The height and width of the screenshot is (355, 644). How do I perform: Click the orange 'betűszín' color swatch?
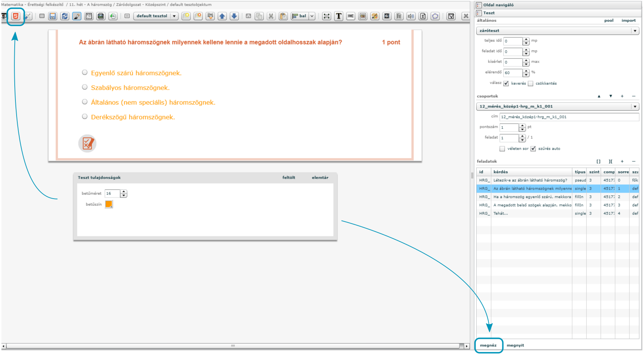point(109,204)
